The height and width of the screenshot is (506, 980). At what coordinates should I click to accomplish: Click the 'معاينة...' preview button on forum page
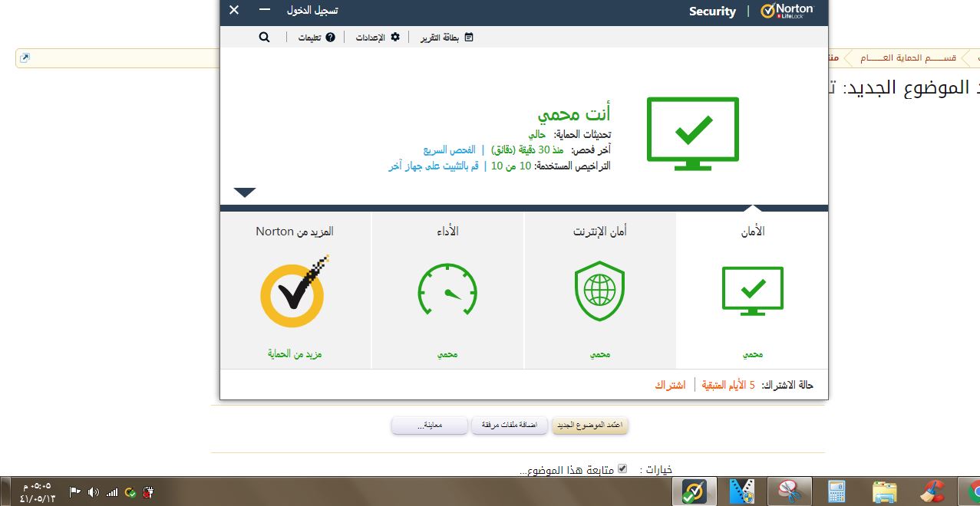pos(430,425)
